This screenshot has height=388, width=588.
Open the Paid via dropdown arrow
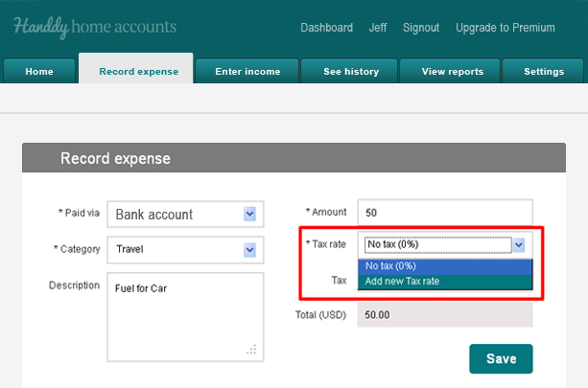(249, 215)
